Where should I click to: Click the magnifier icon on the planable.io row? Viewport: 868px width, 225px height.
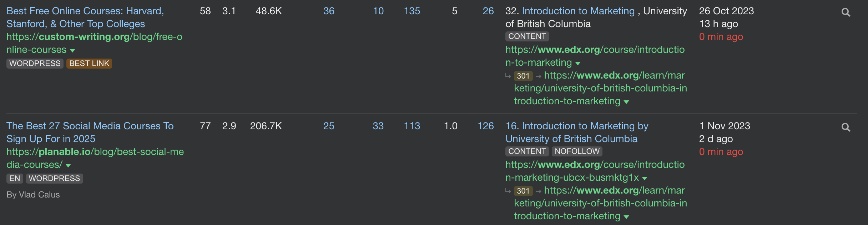point(847,127)
